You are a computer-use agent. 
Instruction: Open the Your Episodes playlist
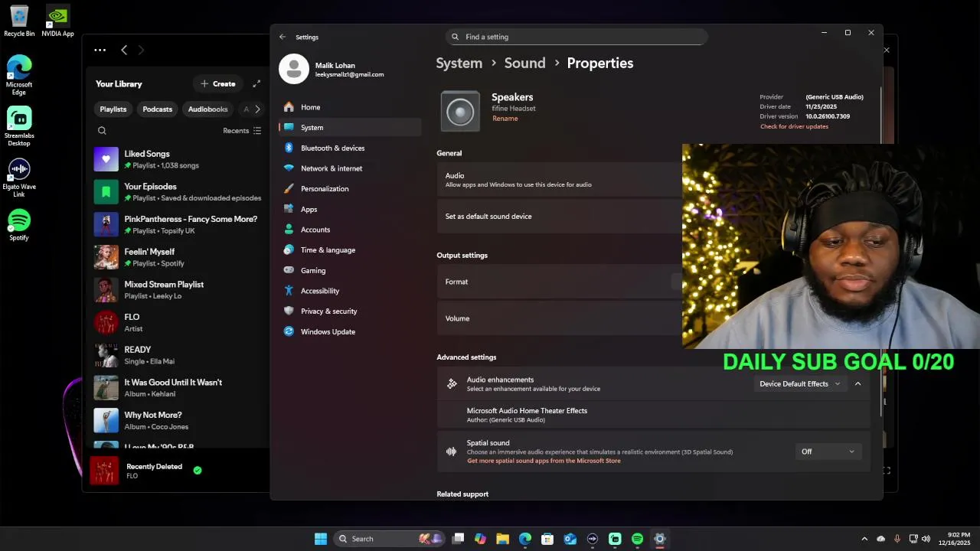tap(178, 192)
